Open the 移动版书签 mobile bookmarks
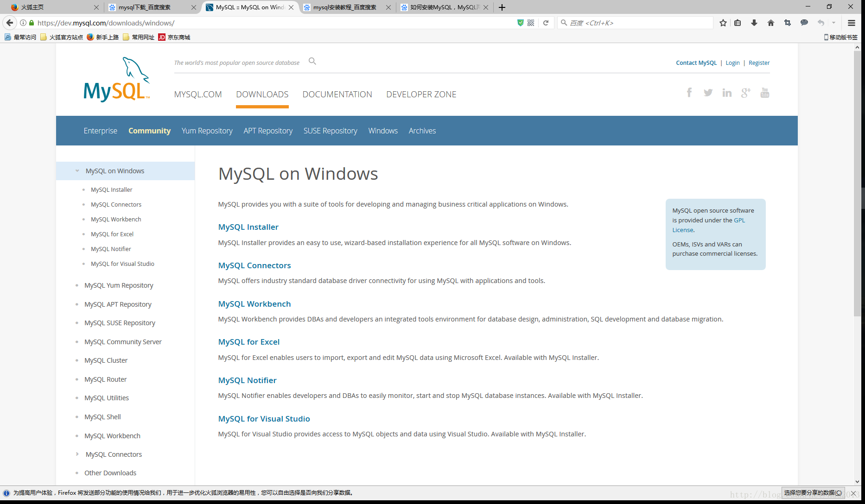Image resolution: width=865 pixels, height=504 pixels. click(840, 37)
